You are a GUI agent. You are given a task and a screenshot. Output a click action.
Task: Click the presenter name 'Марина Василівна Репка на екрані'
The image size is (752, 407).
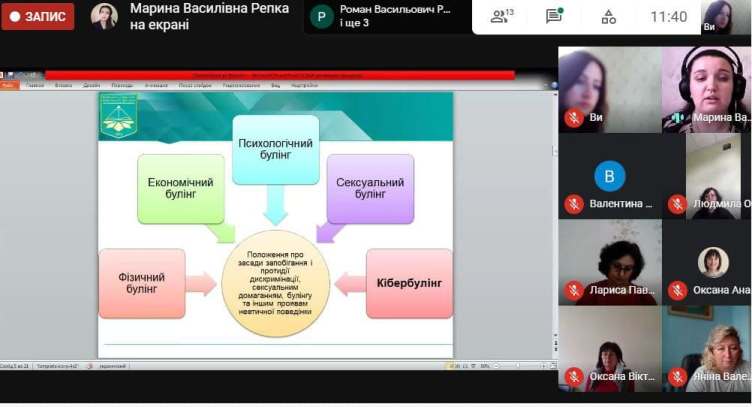tap(209, 16)
